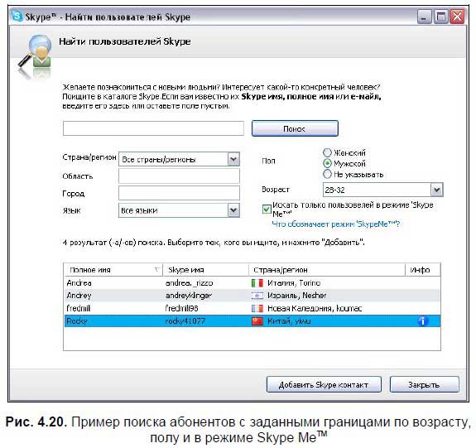The height and width of the screenshot is (448, 476).
Task: Click Italy flag in Andrea row
Action: coord(257,283)
